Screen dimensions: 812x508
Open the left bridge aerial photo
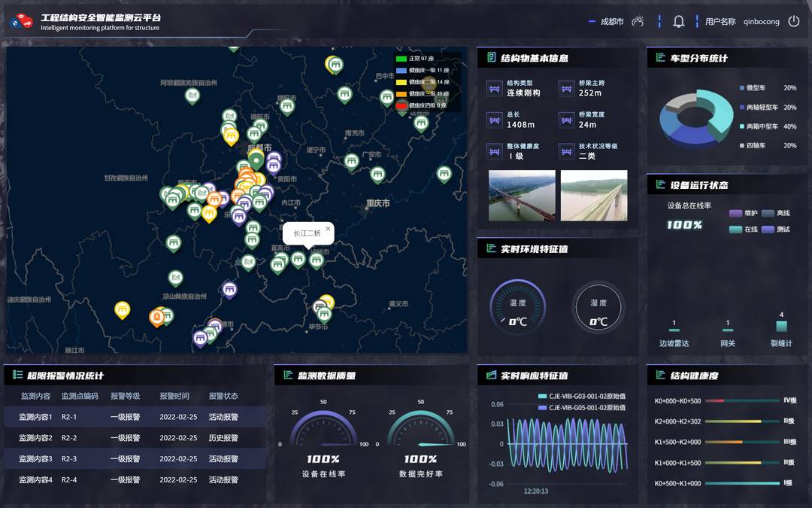[x=522, y=196]
